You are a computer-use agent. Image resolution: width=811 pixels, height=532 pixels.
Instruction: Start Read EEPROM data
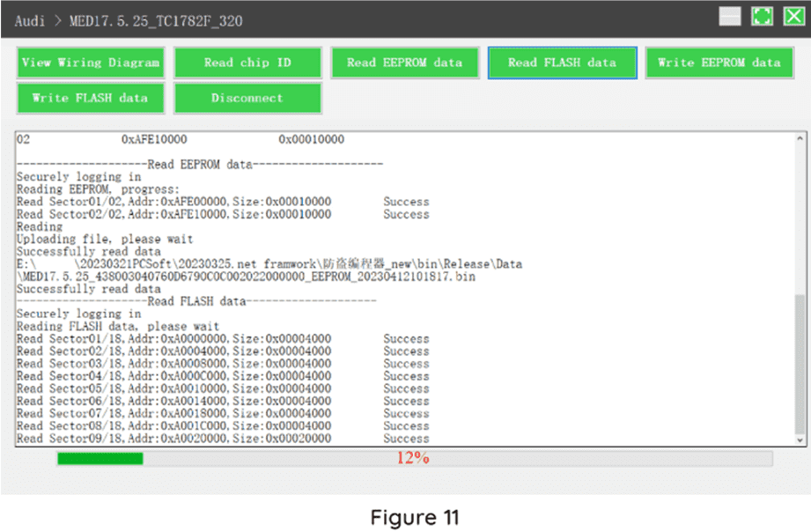click(405, 63)
